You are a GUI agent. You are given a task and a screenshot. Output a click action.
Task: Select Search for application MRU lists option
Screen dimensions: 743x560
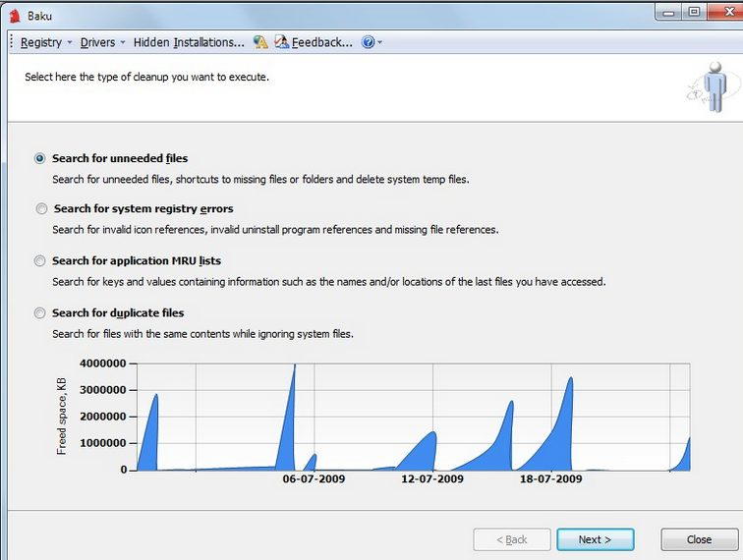click(x=39, y=260)
